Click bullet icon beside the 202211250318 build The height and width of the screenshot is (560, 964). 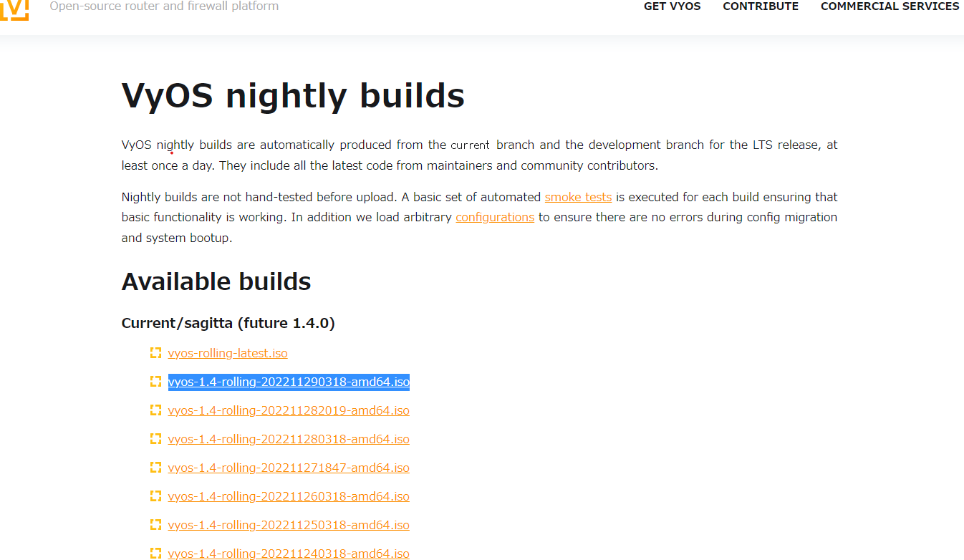[155, 525]
